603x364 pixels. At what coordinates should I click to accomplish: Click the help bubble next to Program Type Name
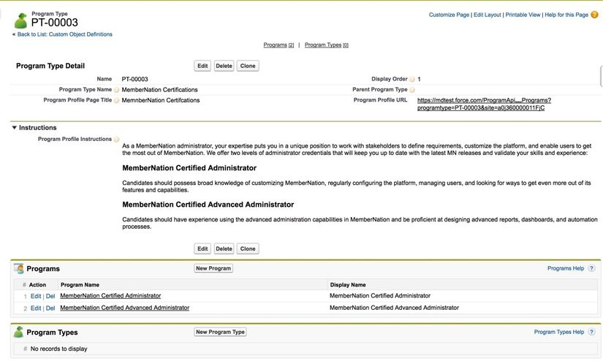click(116, 90)
